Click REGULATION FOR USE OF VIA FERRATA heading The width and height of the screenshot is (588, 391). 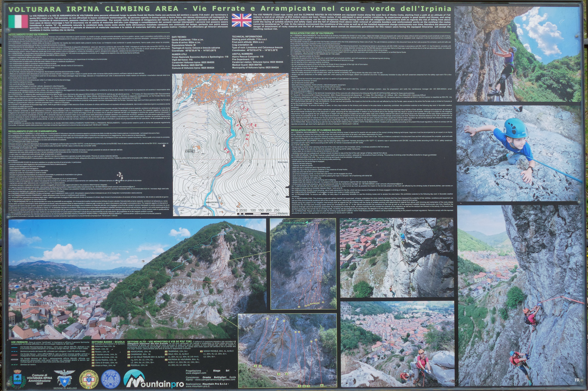pos(312,33)
